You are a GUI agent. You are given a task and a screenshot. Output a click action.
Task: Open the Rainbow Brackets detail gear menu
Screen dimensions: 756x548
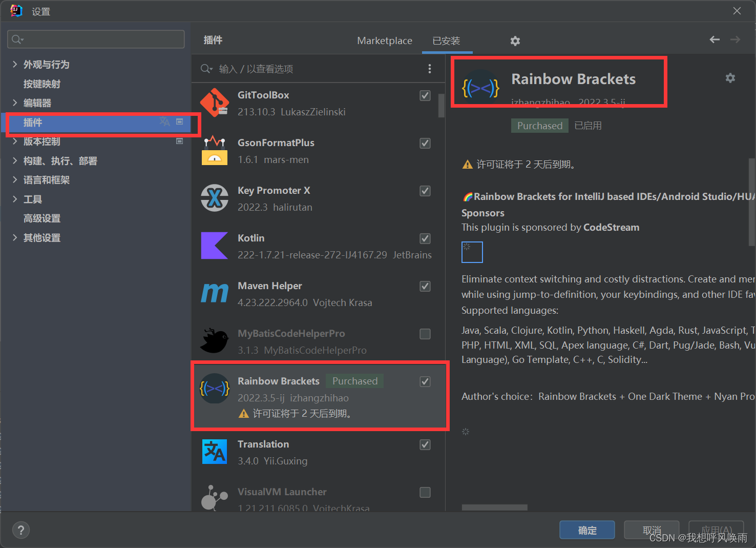pyautogui.click(x=730, y=78)
